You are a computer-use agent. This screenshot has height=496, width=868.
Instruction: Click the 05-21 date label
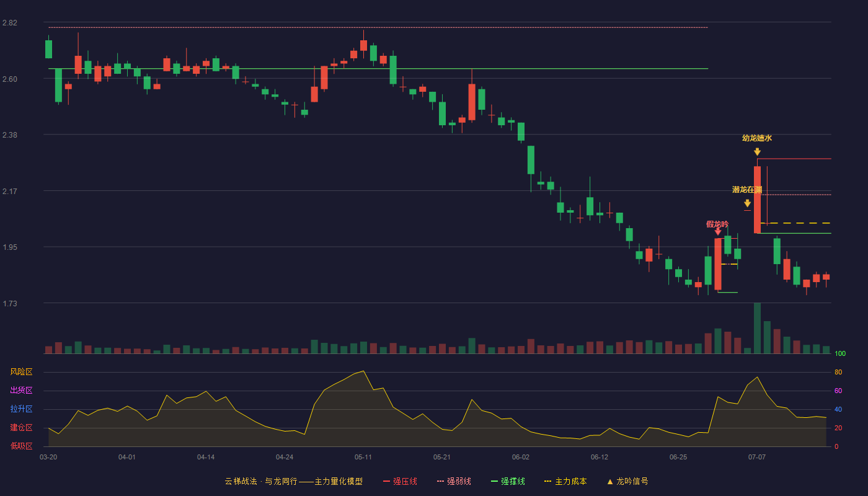click(442, 457)
